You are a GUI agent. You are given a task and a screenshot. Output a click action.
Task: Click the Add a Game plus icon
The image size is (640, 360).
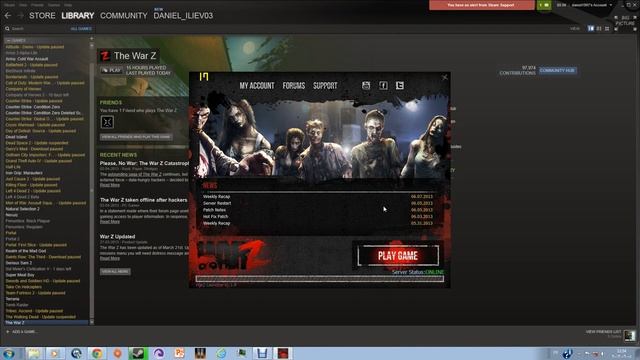tap(7, 331)
